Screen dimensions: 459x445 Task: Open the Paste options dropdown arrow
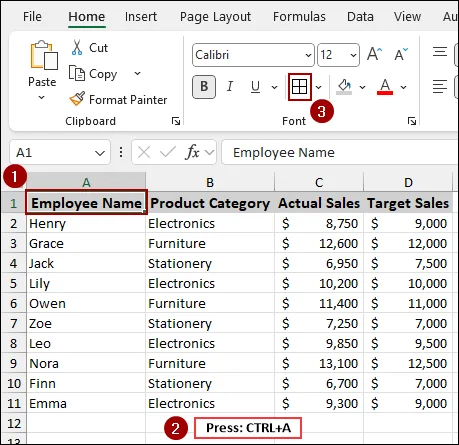coord(41,97)
